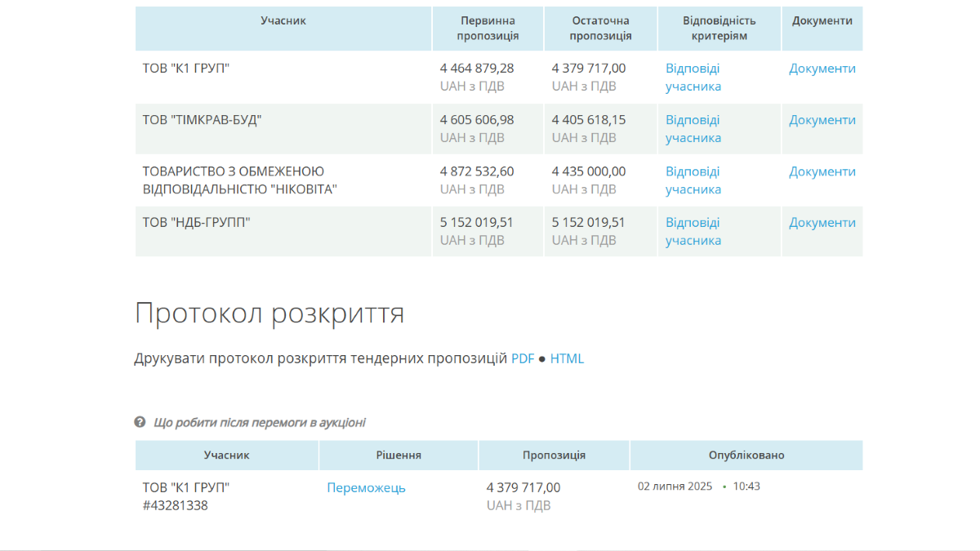Open Документи link for ТОВ "К1 ГРУП"
Screen dimensions: 980x551
coord(822,69)
